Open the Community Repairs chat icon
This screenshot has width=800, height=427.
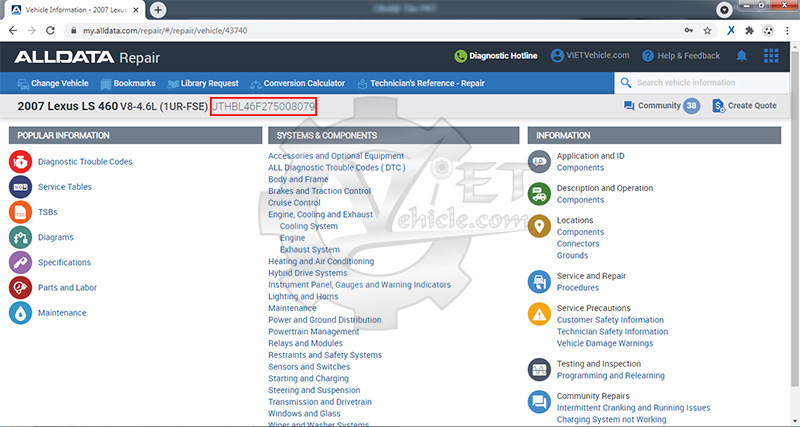click(539, 401)
